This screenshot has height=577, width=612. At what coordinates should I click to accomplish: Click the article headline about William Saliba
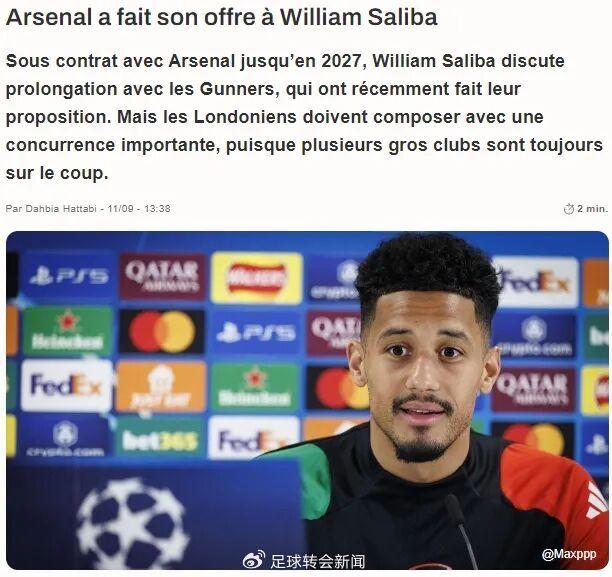pos(221,18)
